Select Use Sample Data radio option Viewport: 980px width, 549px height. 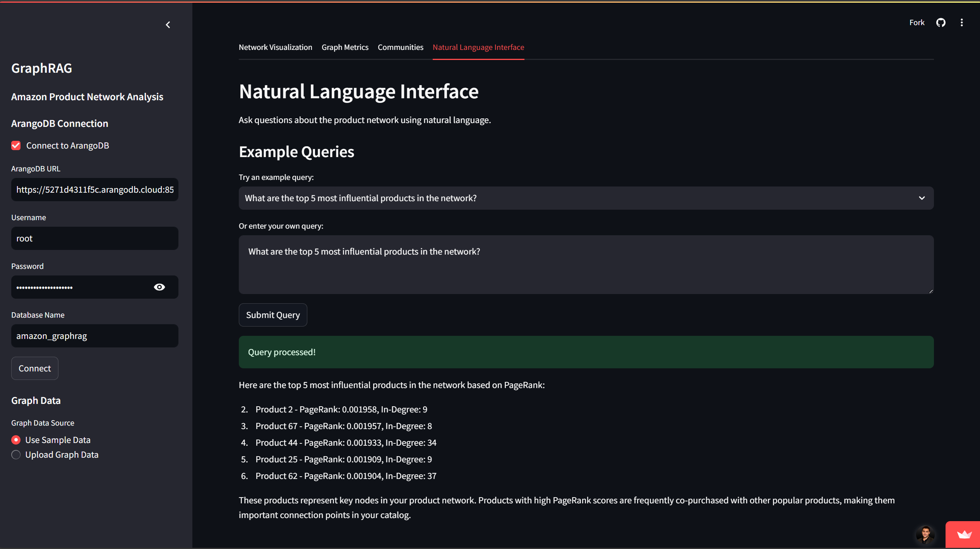(x=16, y=440)
